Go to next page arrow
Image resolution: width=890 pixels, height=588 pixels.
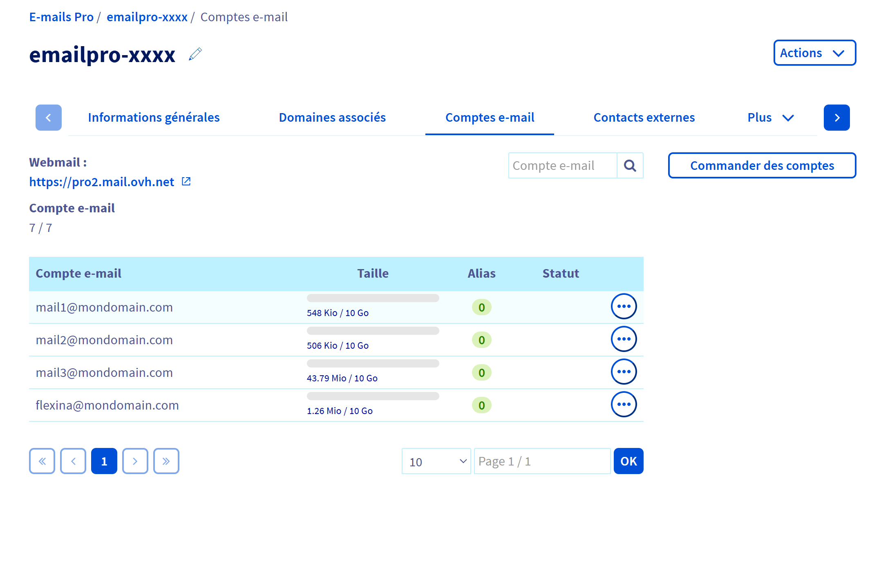(135, 461)
